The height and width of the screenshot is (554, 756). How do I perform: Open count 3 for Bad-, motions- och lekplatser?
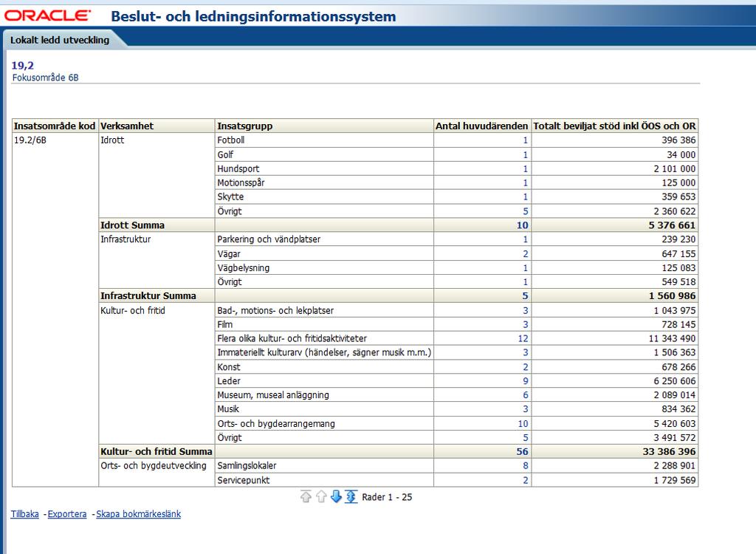tap(526, 310)
